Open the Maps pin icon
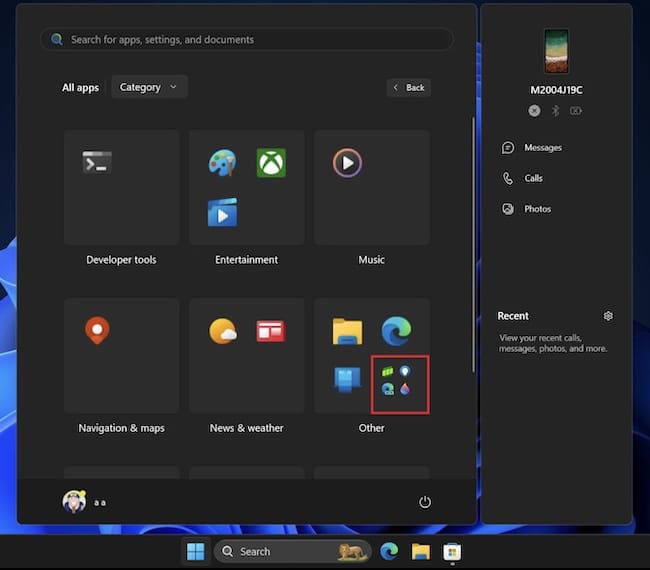Screen dimensions: 650x570 click(97, 330)
